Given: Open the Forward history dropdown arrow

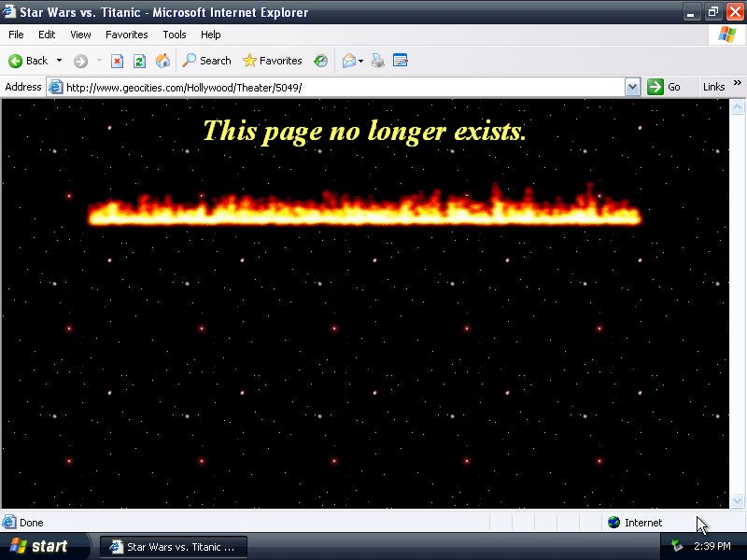Looking at the screenshot, I should tap(99, 61).
